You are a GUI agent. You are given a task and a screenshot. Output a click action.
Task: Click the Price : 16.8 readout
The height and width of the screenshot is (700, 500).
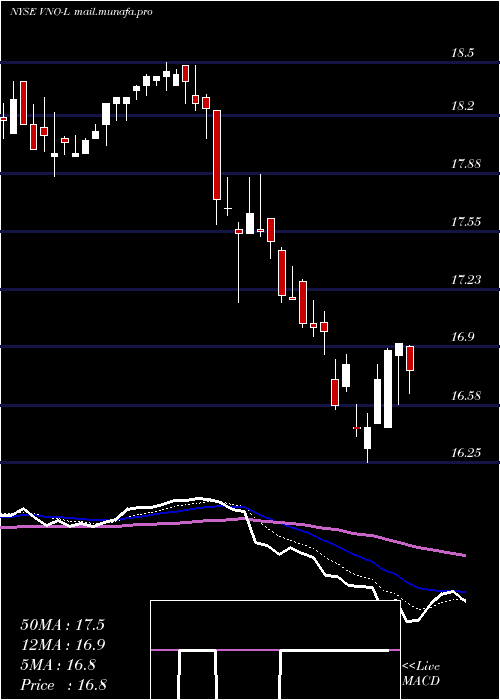[x=63, y=685]
